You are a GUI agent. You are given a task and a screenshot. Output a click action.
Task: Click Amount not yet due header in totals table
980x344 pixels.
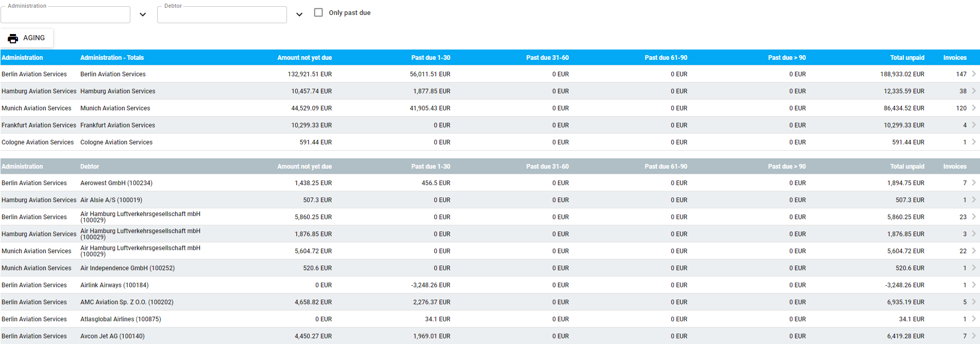click(305, 58)
